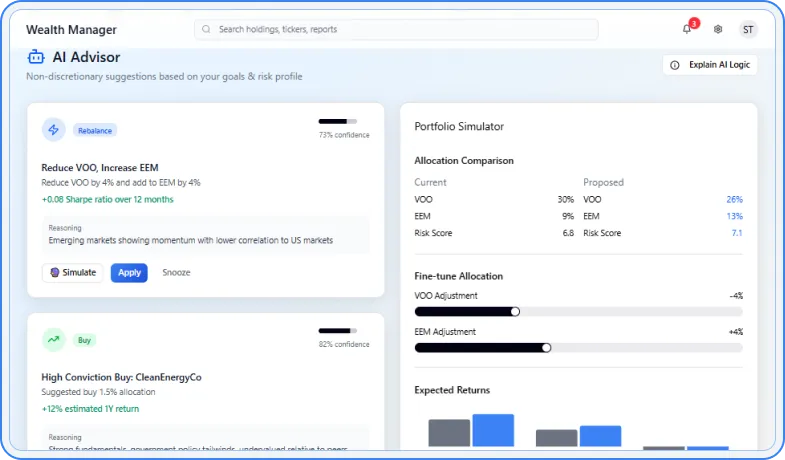
Task: Click the Explain AI Logic button
Action: tap(710, 65)
